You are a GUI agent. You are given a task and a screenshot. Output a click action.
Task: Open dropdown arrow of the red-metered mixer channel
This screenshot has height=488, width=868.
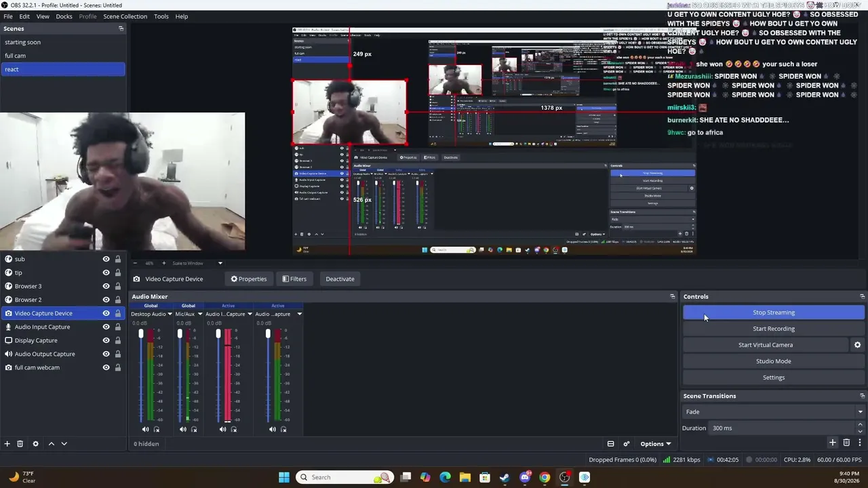250,314
